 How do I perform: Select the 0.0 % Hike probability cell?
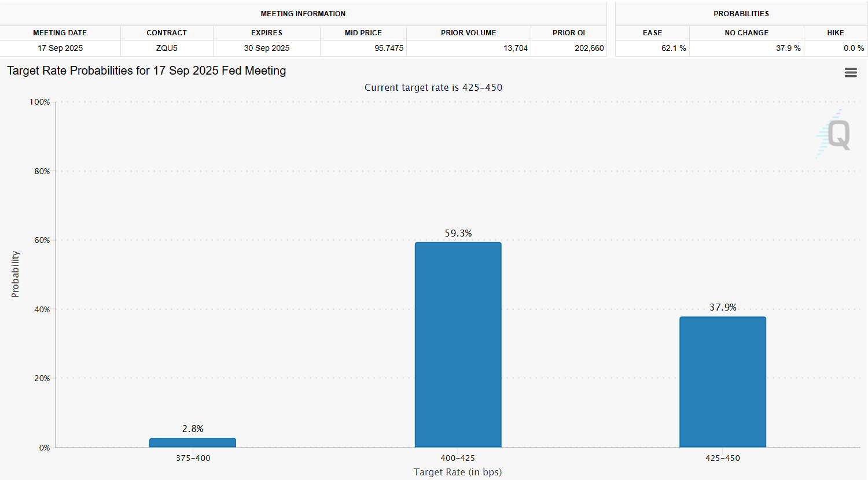point(853,48)
